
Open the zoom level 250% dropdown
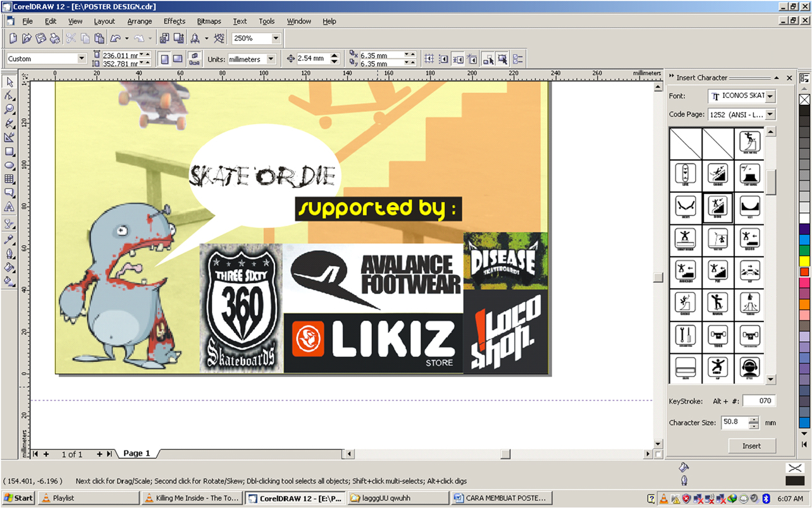(x=276, y=39)
